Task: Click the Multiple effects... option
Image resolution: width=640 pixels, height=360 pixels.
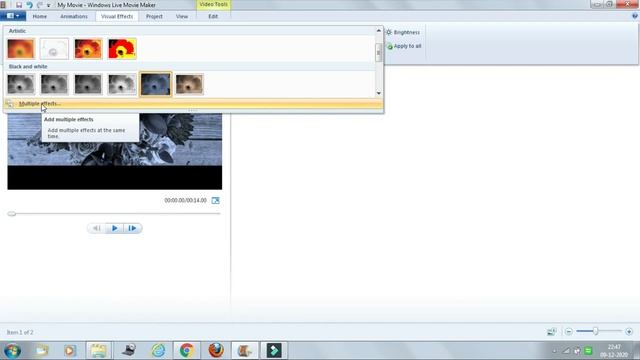Action: (193, 104)
